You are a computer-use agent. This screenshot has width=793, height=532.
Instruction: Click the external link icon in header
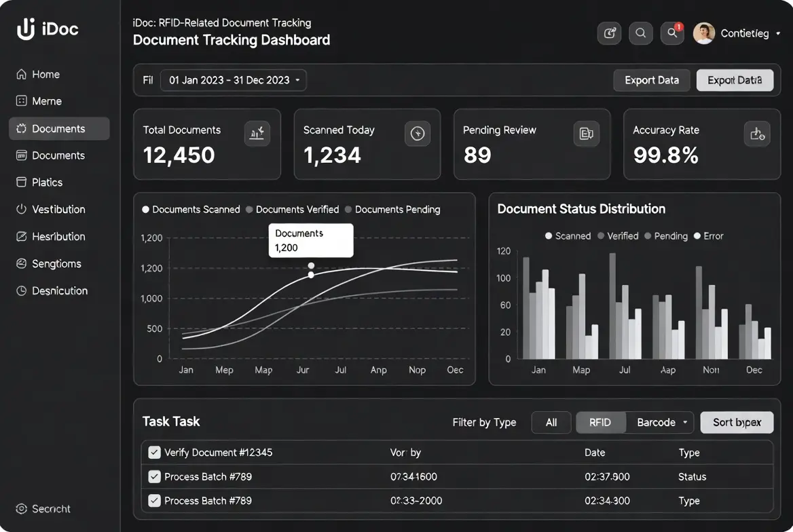[609, 33]
